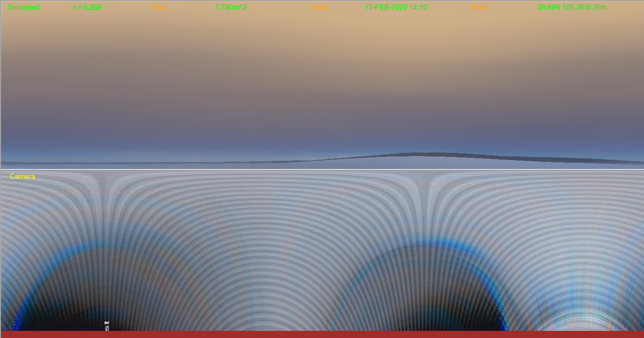
Task: Click the orange "West" direction label
Action: pos(480,8)
